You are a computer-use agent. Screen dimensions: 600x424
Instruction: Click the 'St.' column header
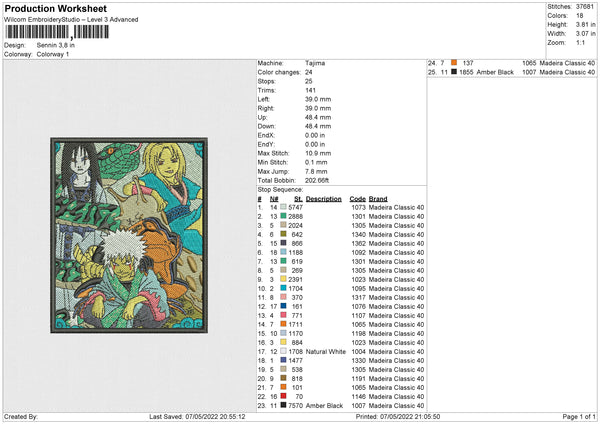click(x=298, y=199)
